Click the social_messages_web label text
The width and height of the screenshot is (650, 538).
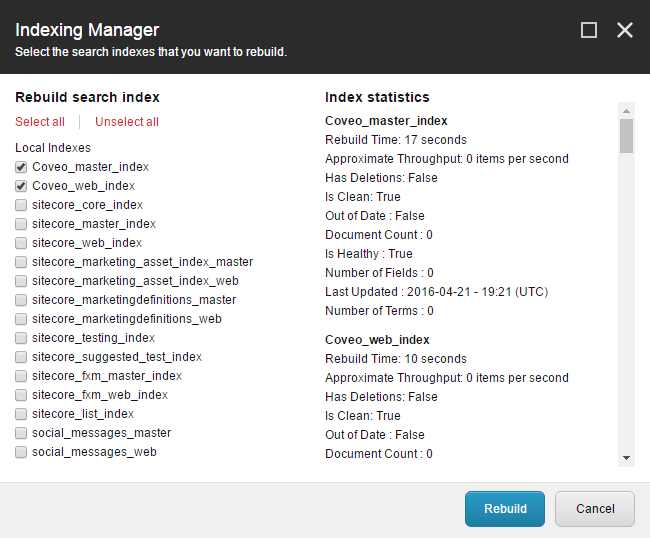(x=94, y=452)
